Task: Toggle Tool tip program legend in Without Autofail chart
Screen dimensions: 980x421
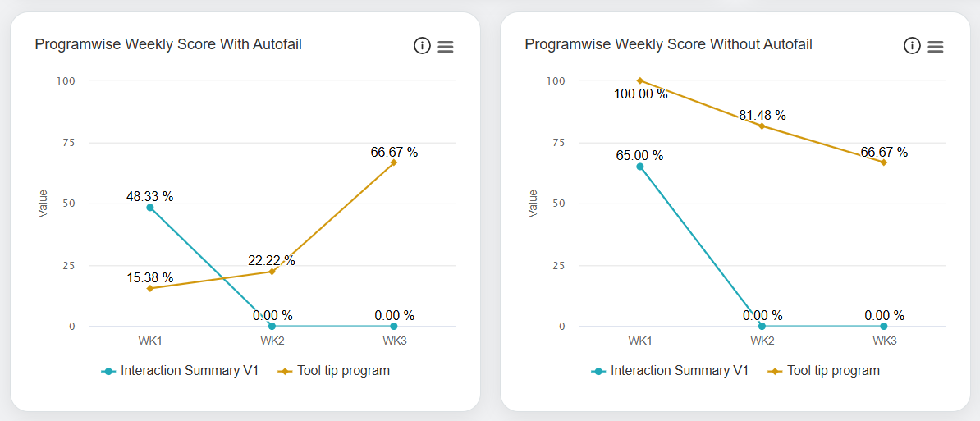Action: click(824, 371)
